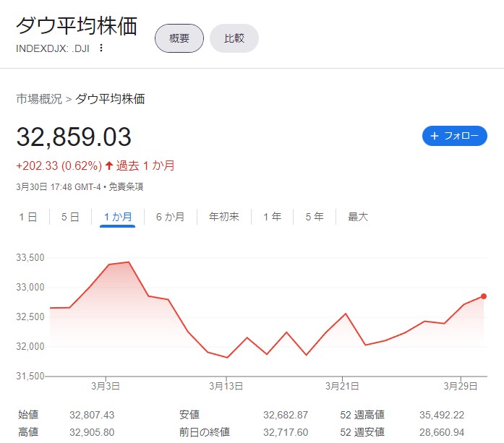Viewport: 504px width, 443px height.
Task: Click the 安値 value 32,682.87
Action: click(x=286, y=415)
